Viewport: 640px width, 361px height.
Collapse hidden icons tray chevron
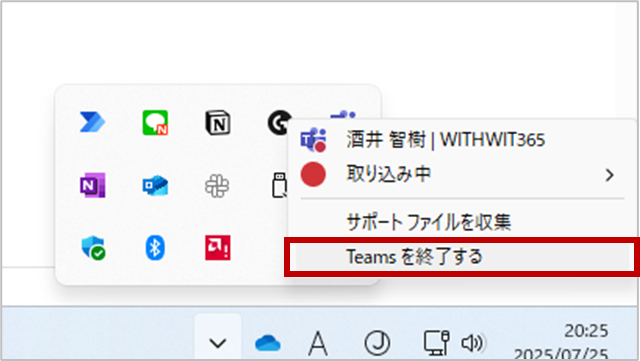click(x=218, y=343)
